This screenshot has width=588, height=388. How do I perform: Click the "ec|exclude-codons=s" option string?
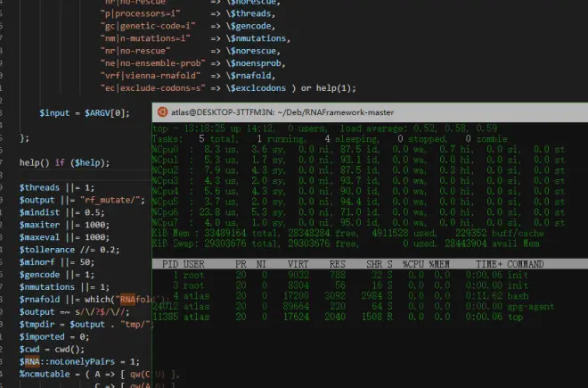(152, 88)
